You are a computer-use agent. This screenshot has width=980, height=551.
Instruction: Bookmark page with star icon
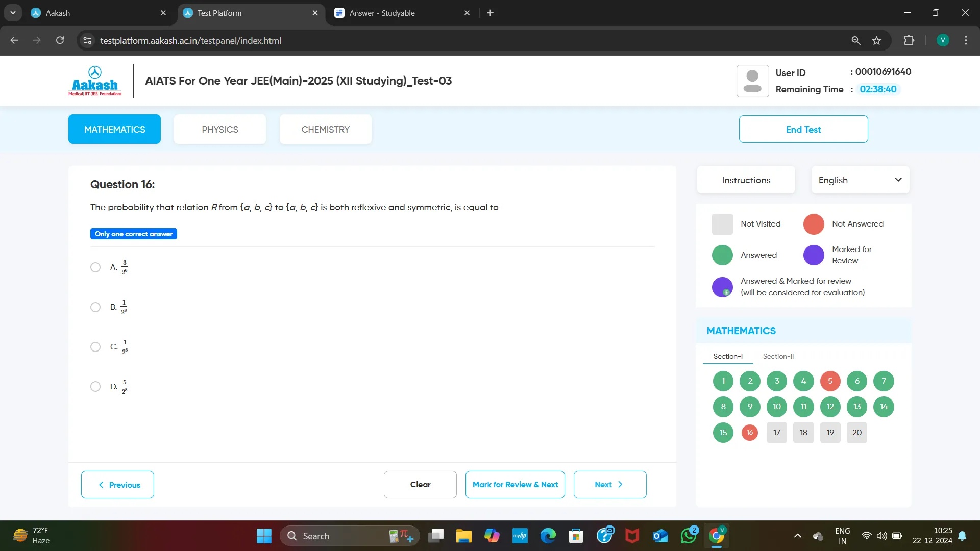876,40
